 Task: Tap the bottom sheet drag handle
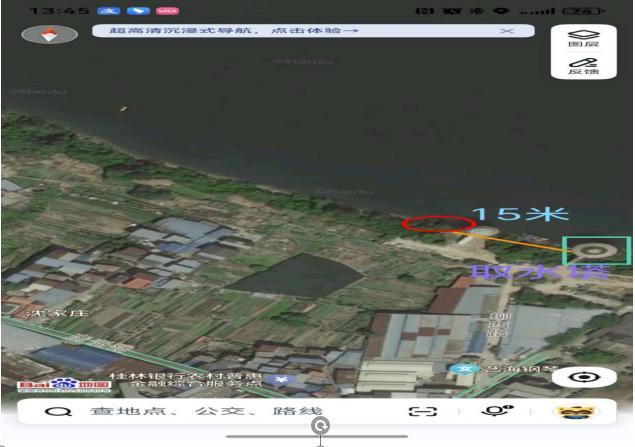pos(317,436)
